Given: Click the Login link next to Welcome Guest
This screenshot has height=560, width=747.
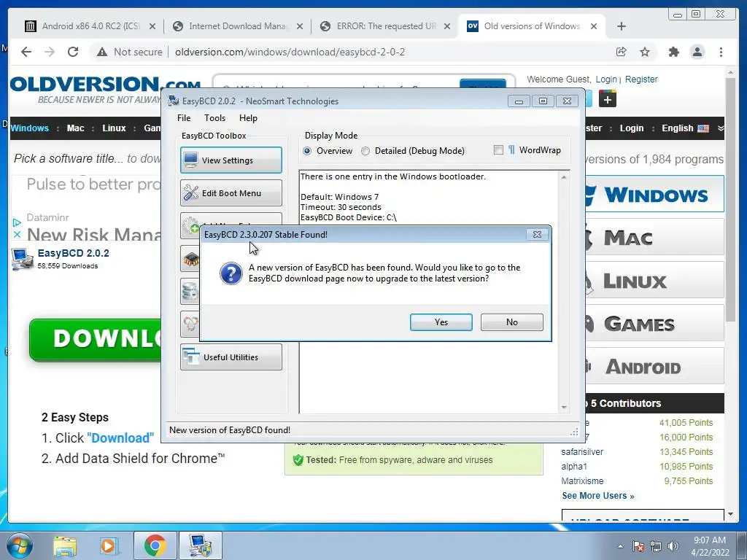Looking at the screenshot, I should (606, 79).
